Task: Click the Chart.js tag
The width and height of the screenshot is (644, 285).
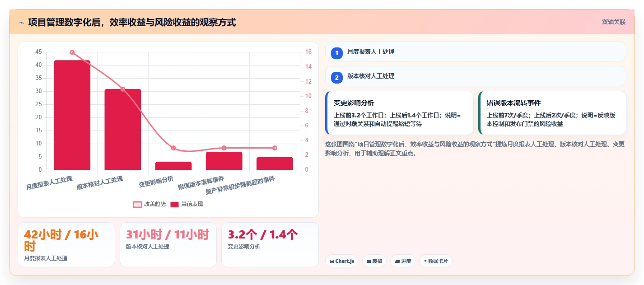Action: (342, 261)
